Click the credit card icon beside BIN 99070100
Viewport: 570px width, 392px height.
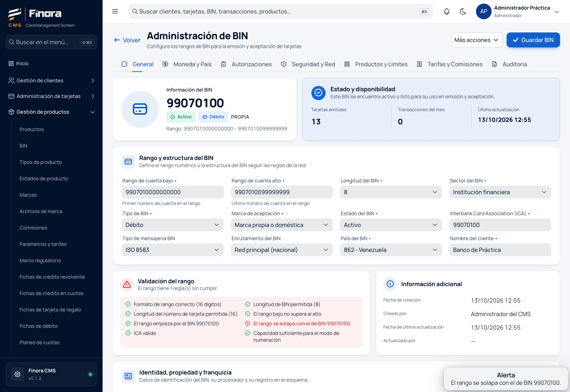click(x=140, y=109)
